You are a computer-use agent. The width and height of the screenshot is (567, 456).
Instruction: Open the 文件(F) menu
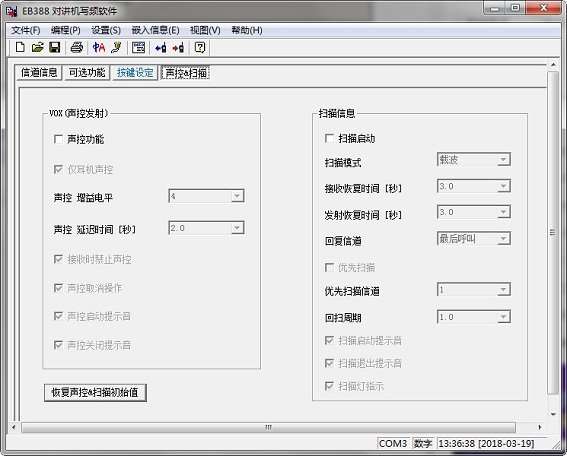[26, 30]
